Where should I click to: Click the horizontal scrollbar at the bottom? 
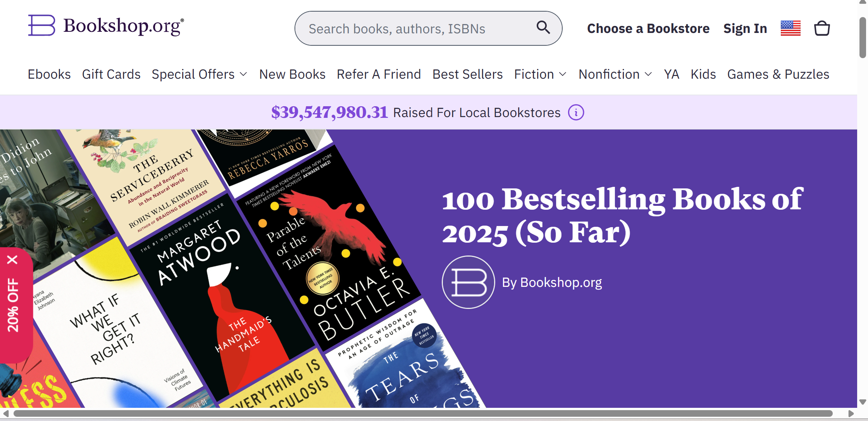pos(422,414)
